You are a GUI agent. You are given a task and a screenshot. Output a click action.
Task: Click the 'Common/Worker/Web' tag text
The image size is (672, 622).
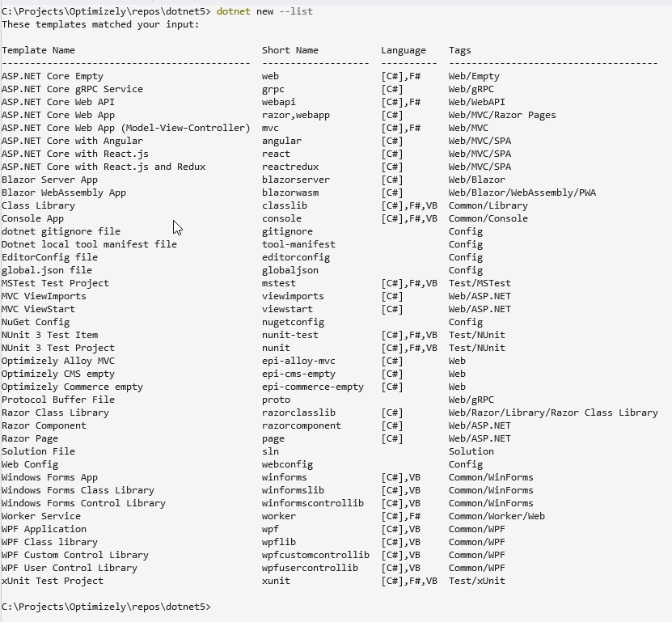(x=497, y=516)
